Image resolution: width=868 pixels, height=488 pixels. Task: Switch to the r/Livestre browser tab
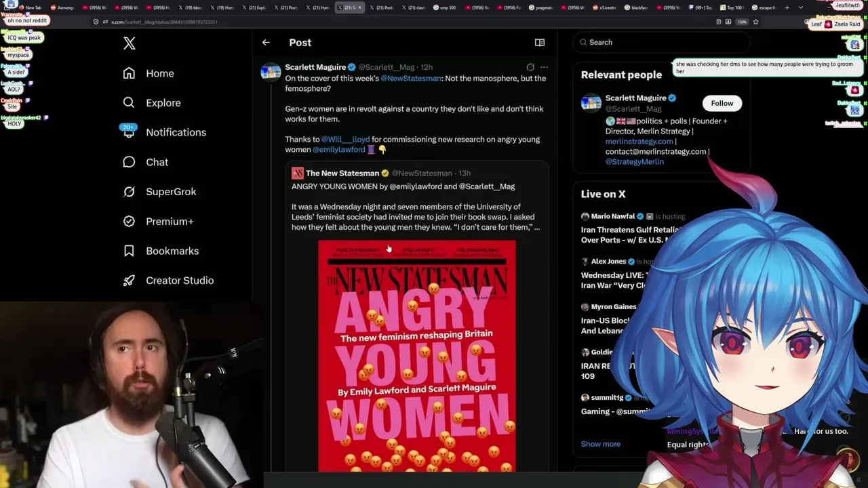pos(605,7)
